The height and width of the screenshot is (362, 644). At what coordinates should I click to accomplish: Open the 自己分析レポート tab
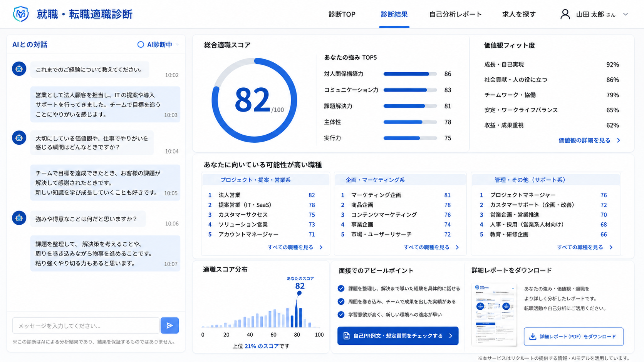455,14
